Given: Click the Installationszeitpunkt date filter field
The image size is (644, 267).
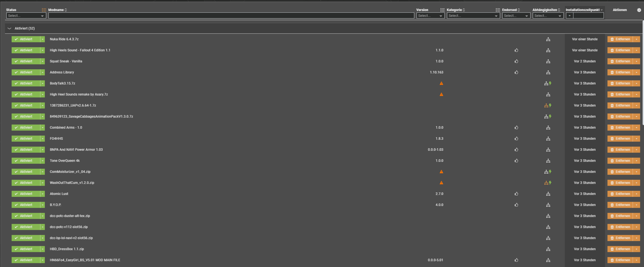Looking at the screenshot, I should (588, 16).
